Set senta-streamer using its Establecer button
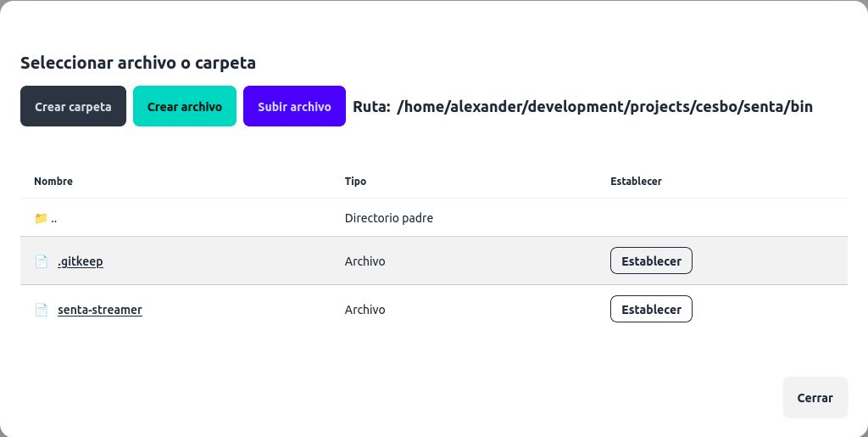868x437 pixels. pyautogui.click(x=651, y=310)
